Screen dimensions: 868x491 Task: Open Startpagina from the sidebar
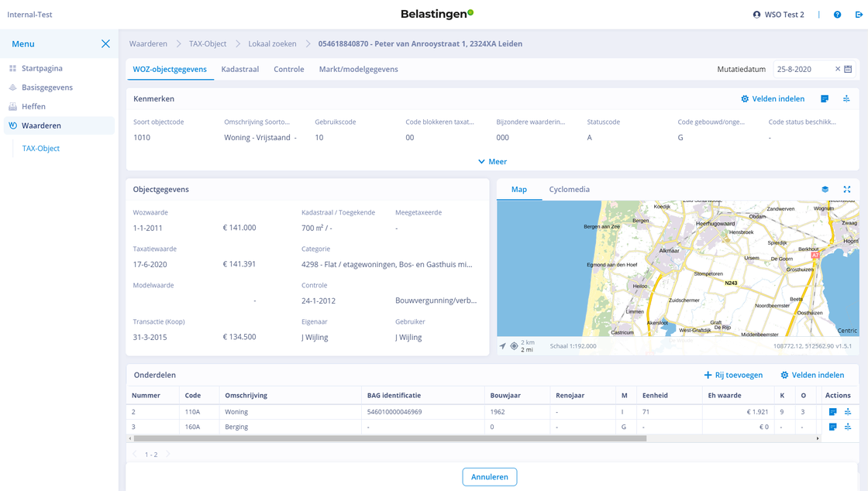click(x=59, y=69)
